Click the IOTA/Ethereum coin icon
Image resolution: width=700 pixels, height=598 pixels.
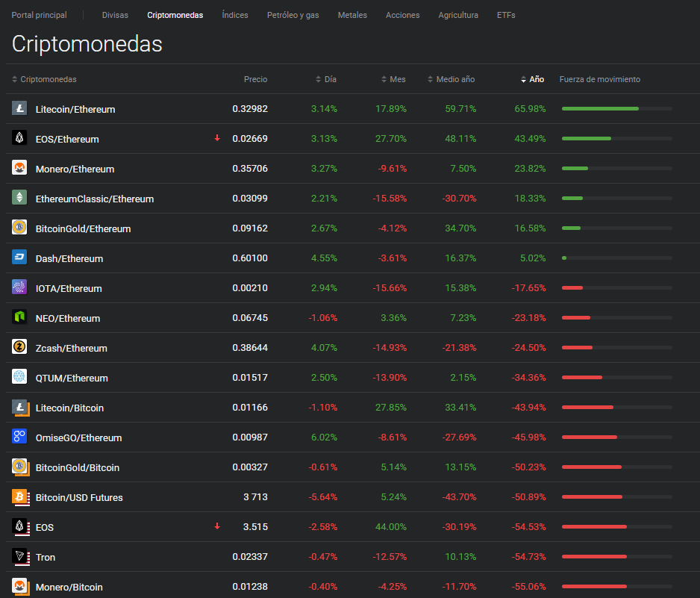[x=19, y=287]
